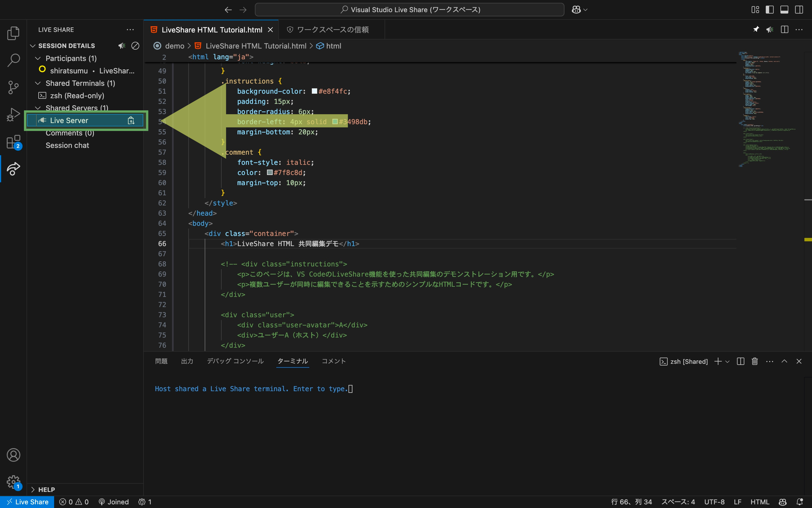
Task: Copy Live Server address icon
Action: coord(131,121)
